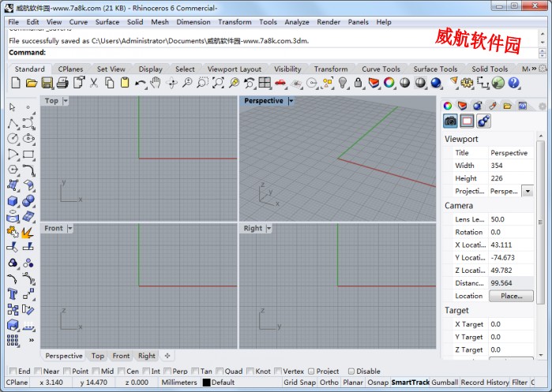Select the Rectangle tool in sidebar

(x=28, y=154)
